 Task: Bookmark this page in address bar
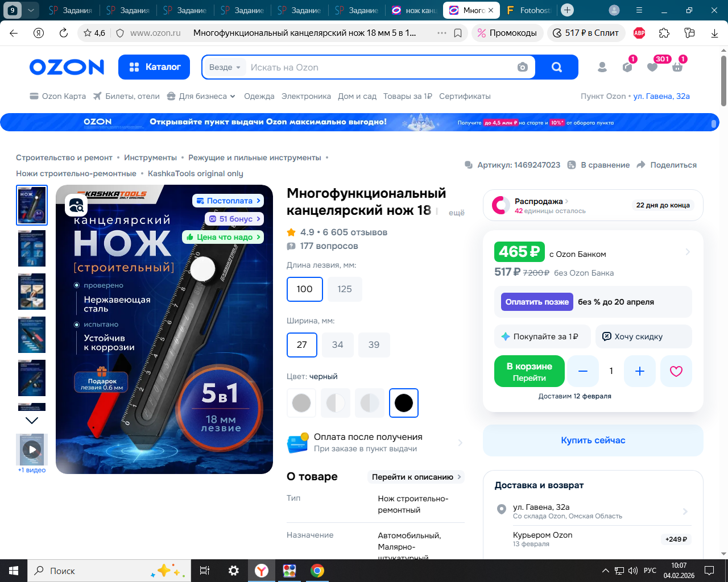coord(458,33)
